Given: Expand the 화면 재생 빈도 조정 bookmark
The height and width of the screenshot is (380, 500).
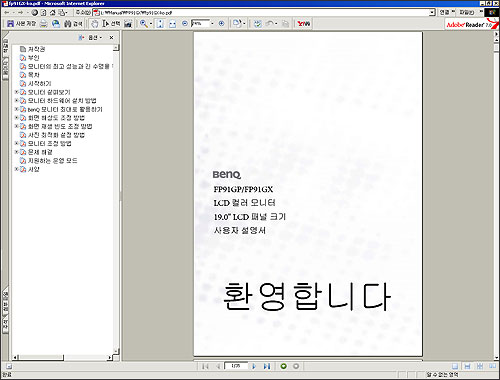Looking at the screenshot, I should 16,126.
